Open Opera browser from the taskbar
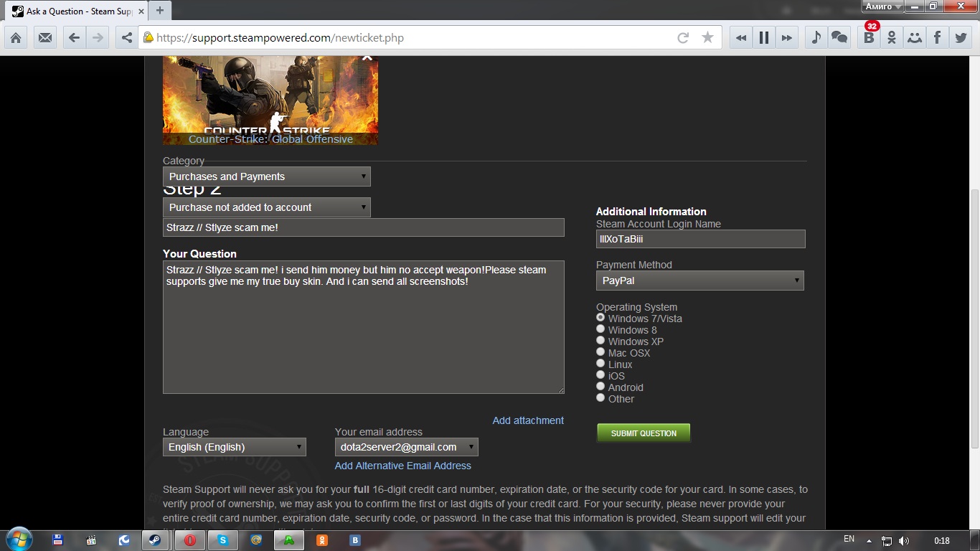Viewport: 980px width, 551px height. pyautogui.click(x=190, y=540)
